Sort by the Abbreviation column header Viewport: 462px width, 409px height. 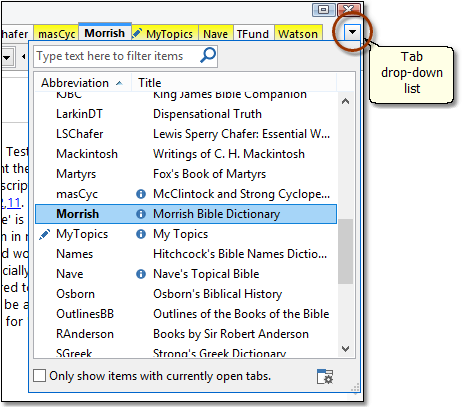pyautogui.click(x=82, y=82)
